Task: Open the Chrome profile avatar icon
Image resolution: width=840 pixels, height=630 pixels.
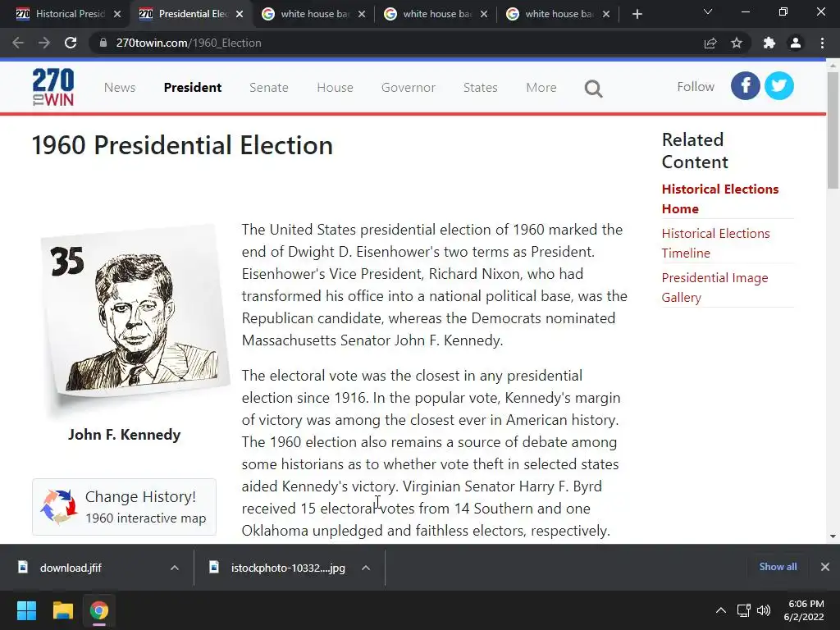Action: point(796,43)
